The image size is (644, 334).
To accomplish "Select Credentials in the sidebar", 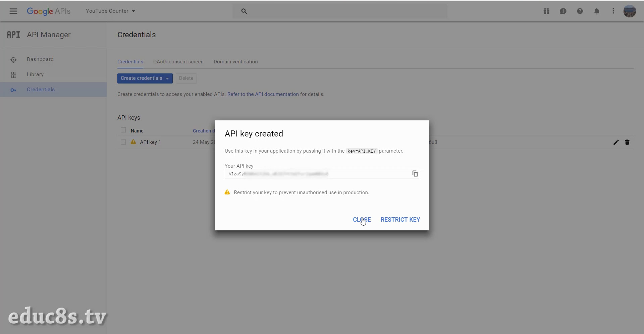I will click(x=54, y=90).
